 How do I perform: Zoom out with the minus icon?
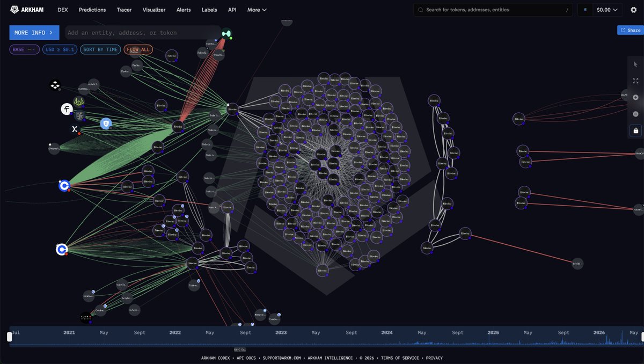636,114
